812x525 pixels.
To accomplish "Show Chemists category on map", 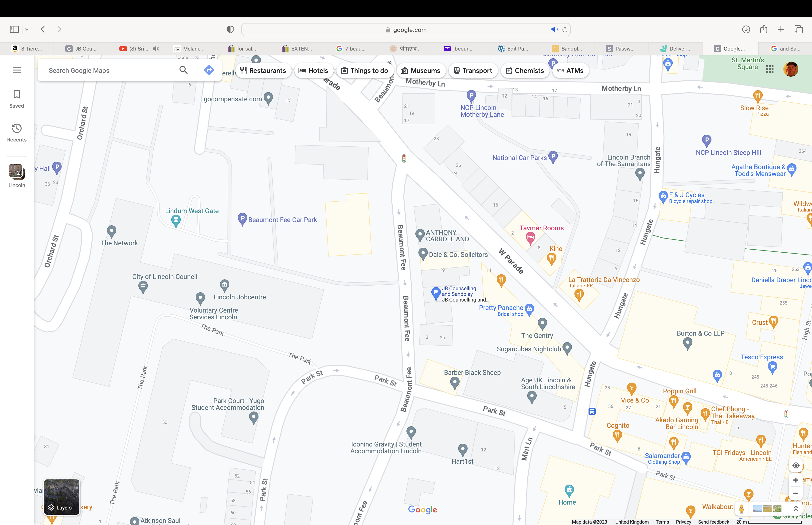I will click(525, 71).
